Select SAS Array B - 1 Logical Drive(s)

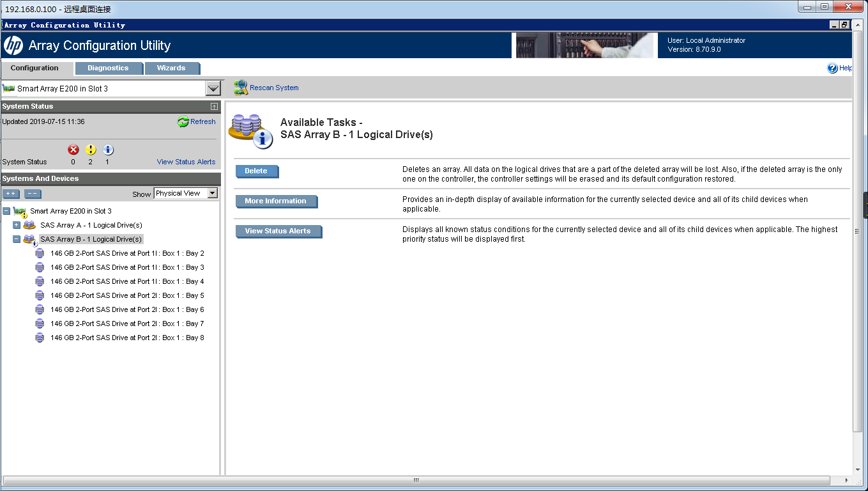(91, 239)
